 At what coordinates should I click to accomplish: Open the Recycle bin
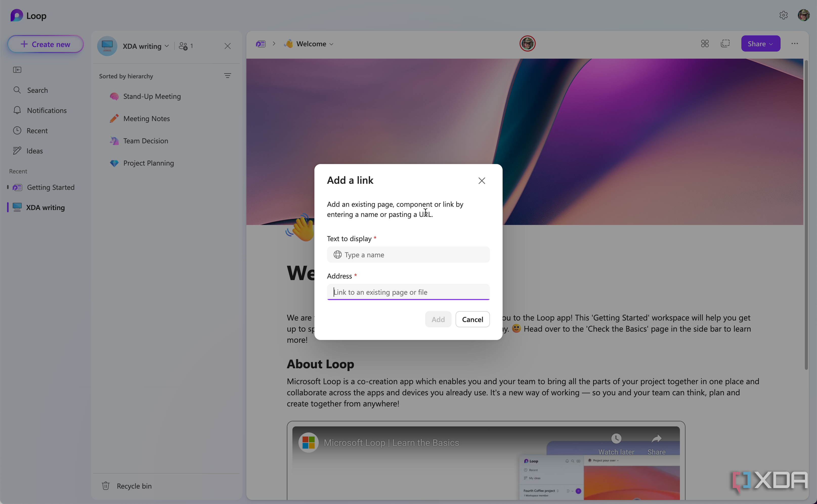(x=127, y=486)
